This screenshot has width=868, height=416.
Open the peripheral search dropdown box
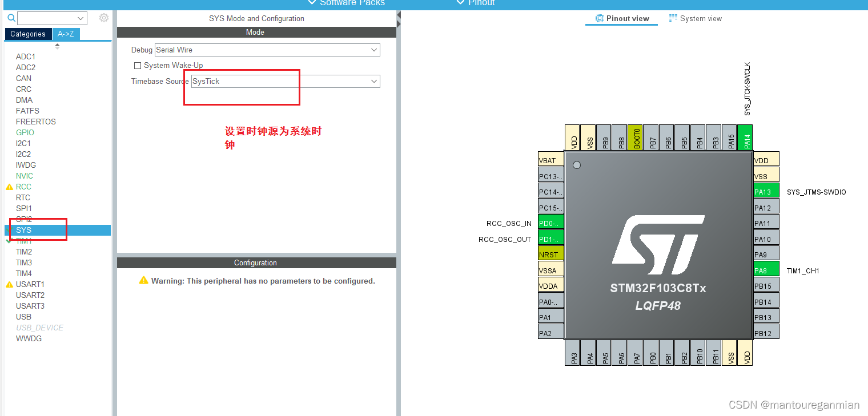(x=52, y=18)
